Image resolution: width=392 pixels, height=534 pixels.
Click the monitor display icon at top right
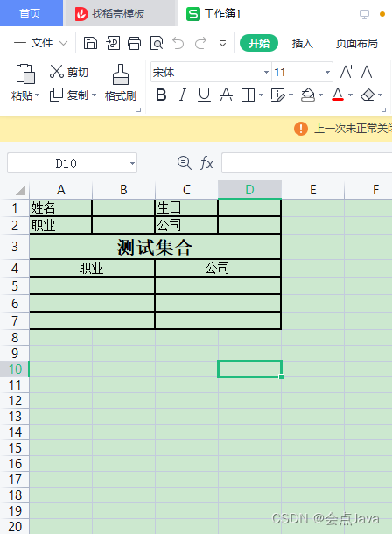tap(364, 14)
